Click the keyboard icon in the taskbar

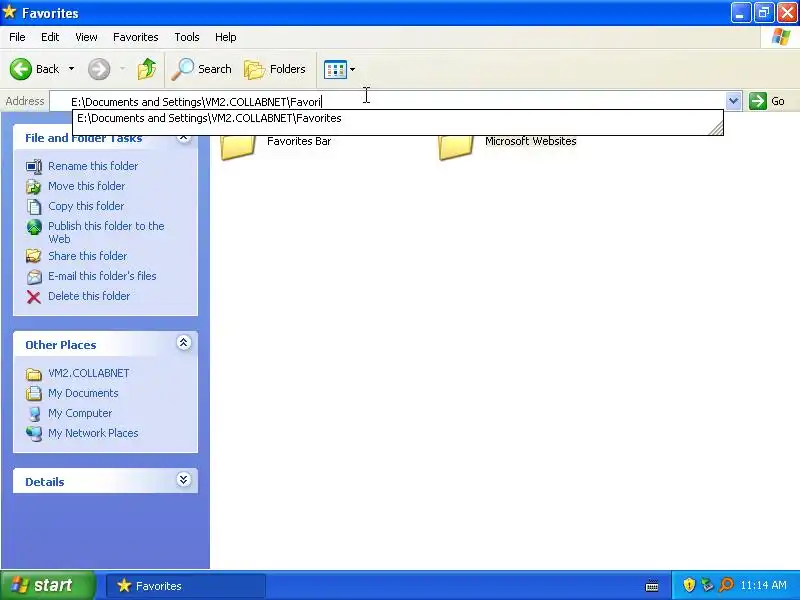[x=652, y=585]
